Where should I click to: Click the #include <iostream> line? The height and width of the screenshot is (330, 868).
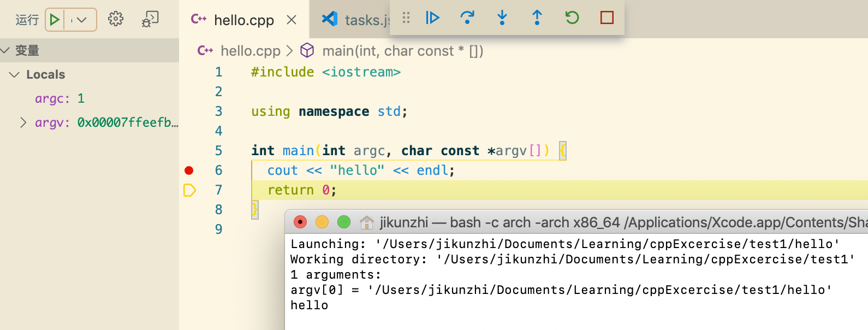pyautogui.click(x=326, y=72)
